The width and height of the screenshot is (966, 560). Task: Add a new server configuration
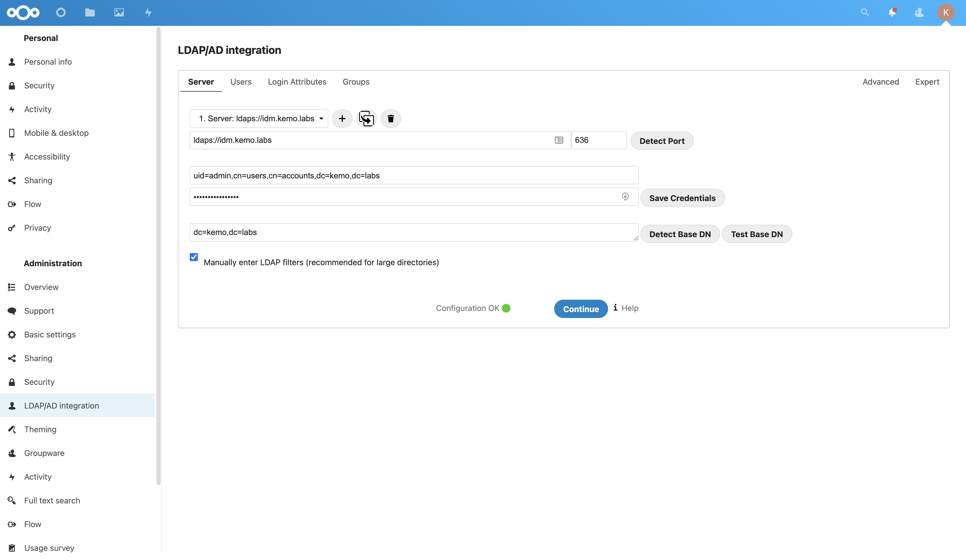[342, 118]
